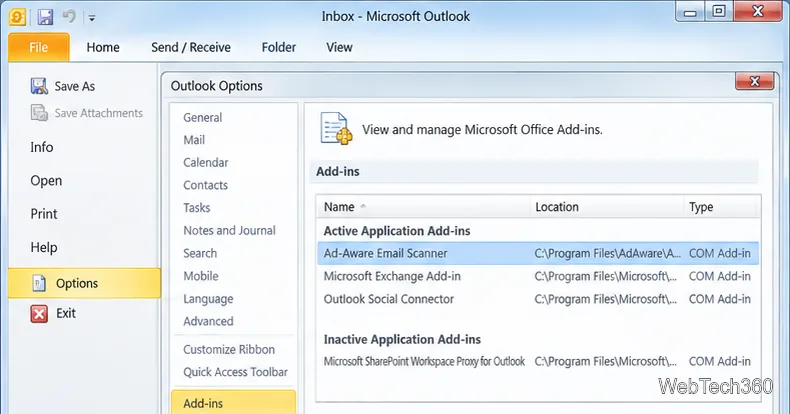Select Open in the backstage menu
790x414 pixels.
46,181
